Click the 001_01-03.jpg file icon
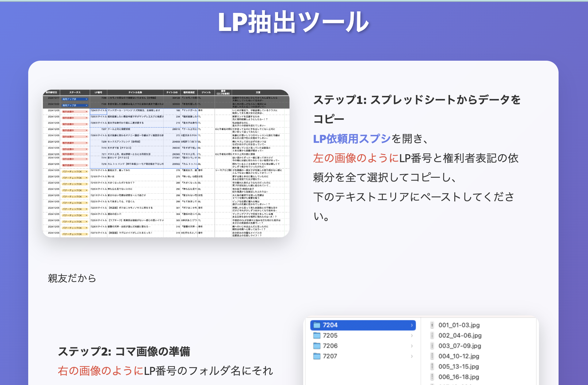 click(x=432, y=325)
